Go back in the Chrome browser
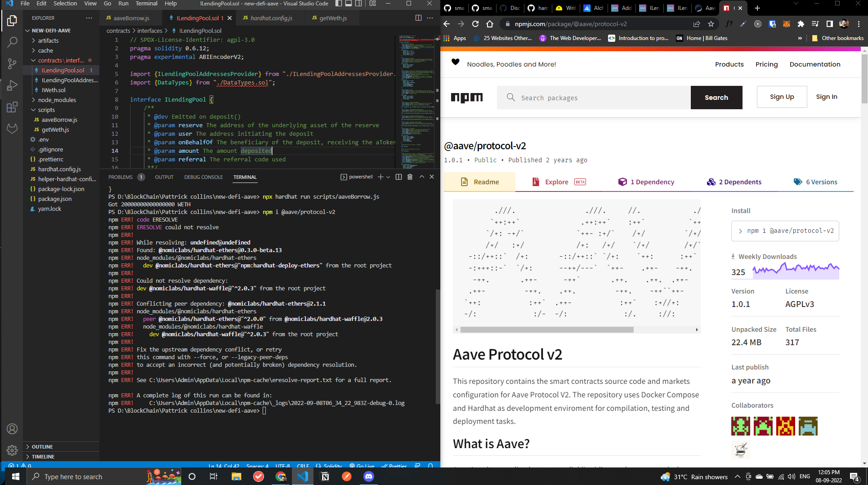Viewport: 868px width, 485px height. click(447, 24)
